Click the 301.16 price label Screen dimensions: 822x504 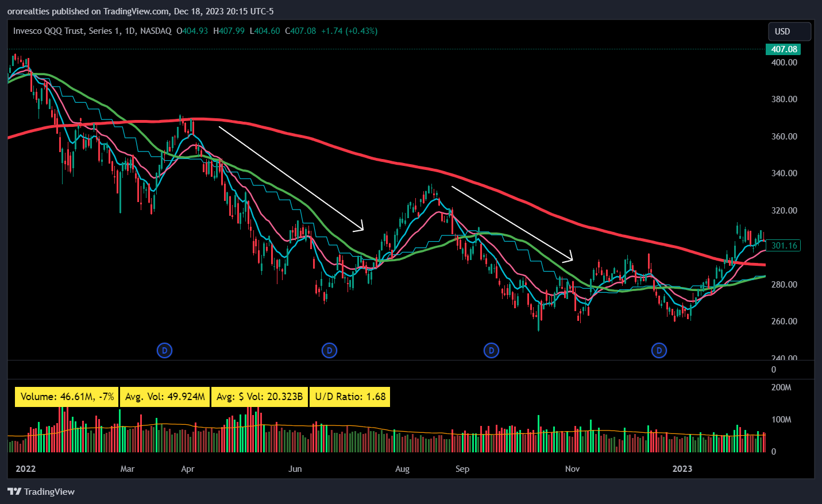784,246
